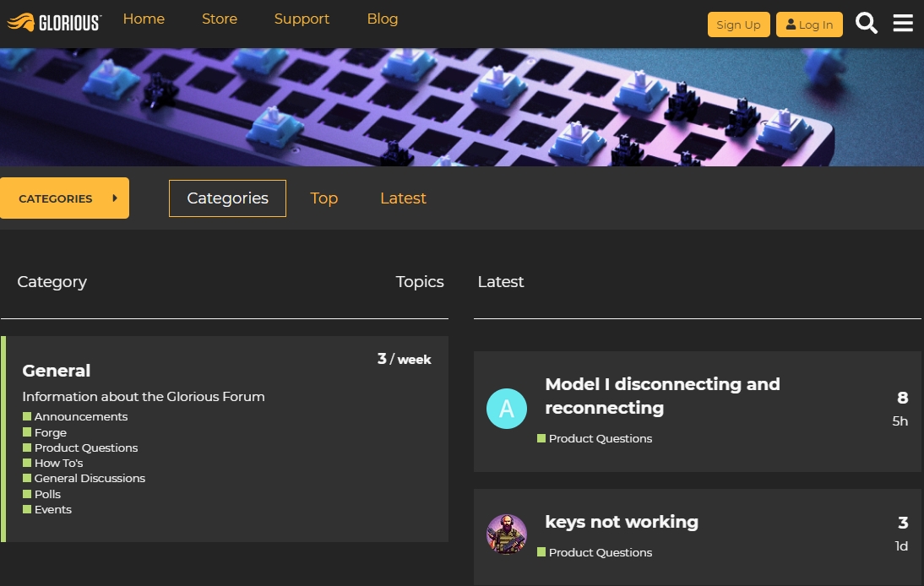This screenshot has height=586, width=924.
Task: Click the bearded soldier user avatar
Action: pyautogui.click(x=507, y=534)
